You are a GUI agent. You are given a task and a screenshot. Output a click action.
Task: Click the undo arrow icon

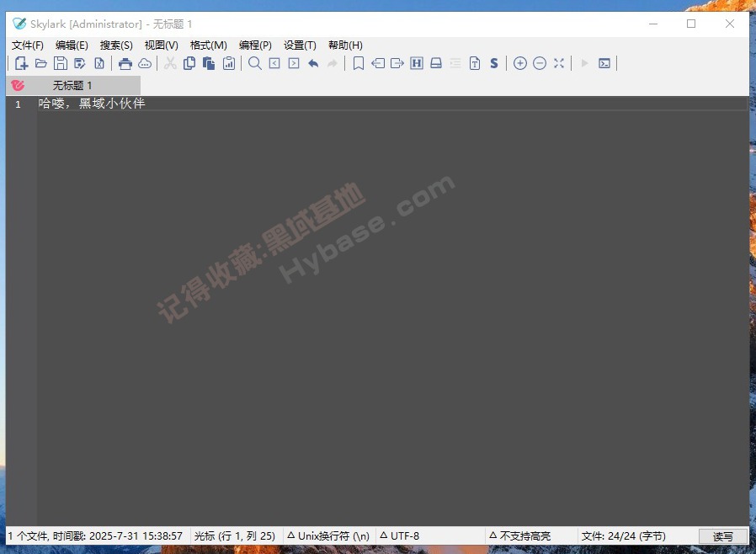click(x=313, y=63)
